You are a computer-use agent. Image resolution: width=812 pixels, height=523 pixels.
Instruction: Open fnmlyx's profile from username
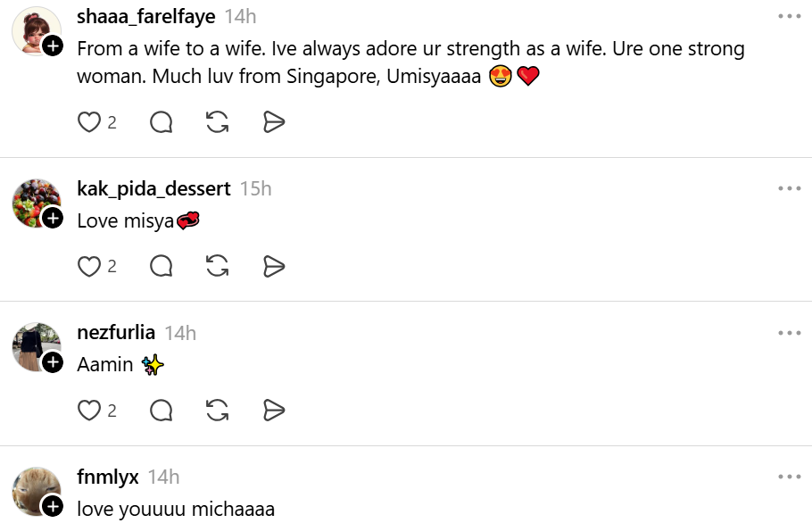click(108, 477)
